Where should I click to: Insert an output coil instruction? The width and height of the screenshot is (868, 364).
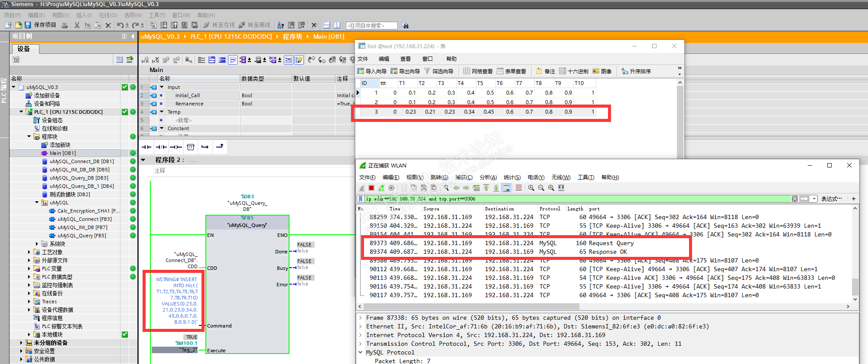176,147
